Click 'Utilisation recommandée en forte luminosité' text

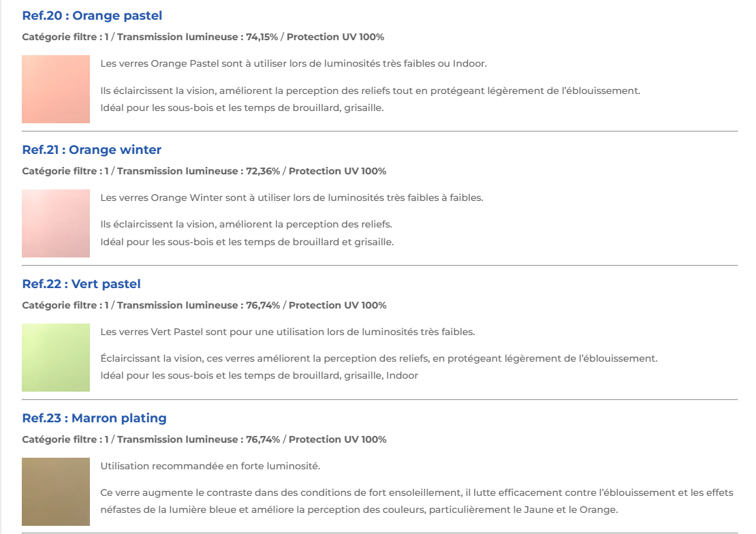(x=210, y=467)
